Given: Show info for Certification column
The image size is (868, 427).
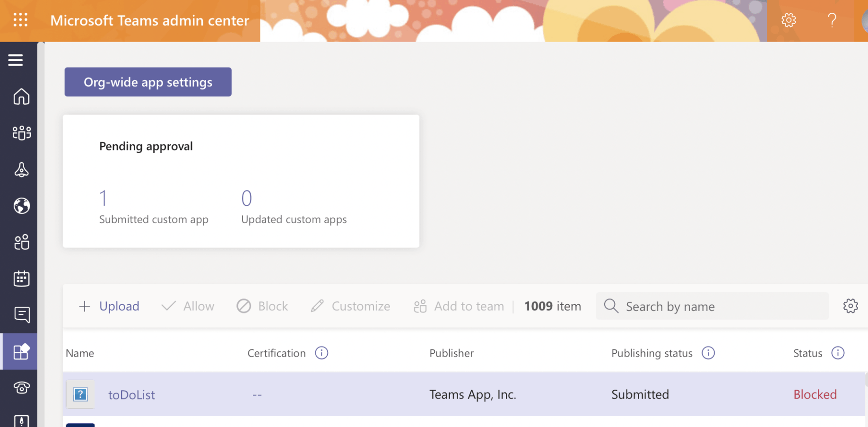Looking at the screenshot, I should [321, 353].
